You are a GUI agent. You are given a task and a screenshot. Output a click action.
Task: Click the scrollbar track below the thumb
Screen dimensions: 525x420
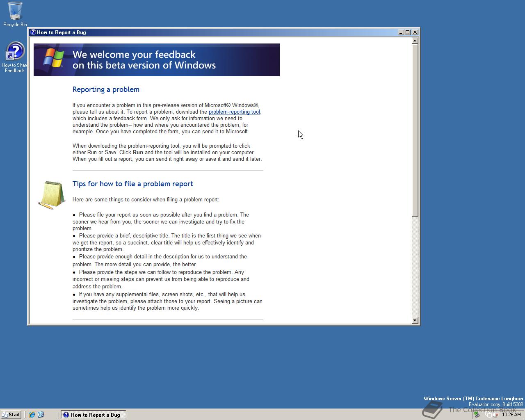415,267
